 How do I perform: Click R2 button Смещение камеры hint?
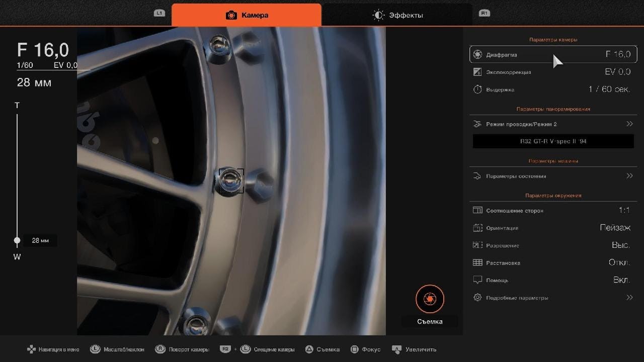coord(225,349)
